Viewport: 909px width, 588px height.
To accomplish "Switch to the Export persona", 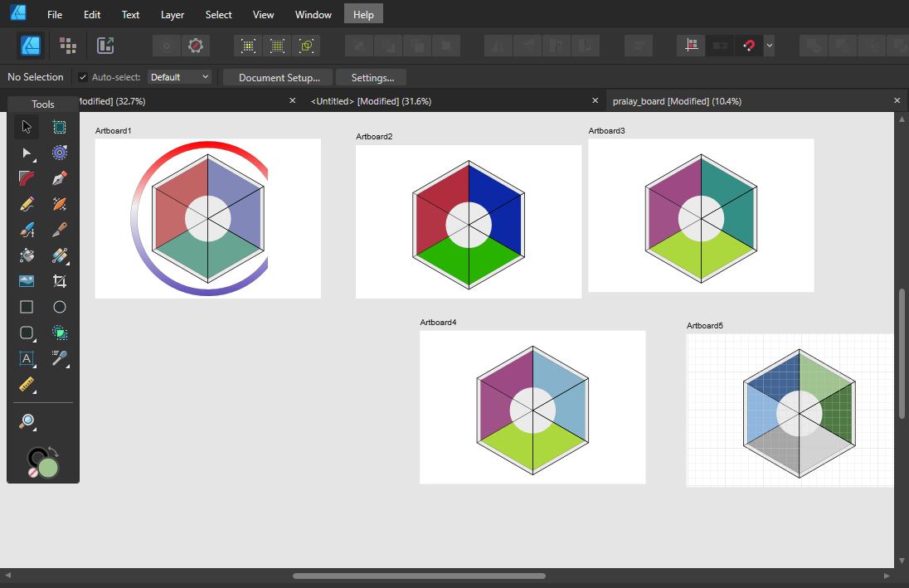I will 105,46.
